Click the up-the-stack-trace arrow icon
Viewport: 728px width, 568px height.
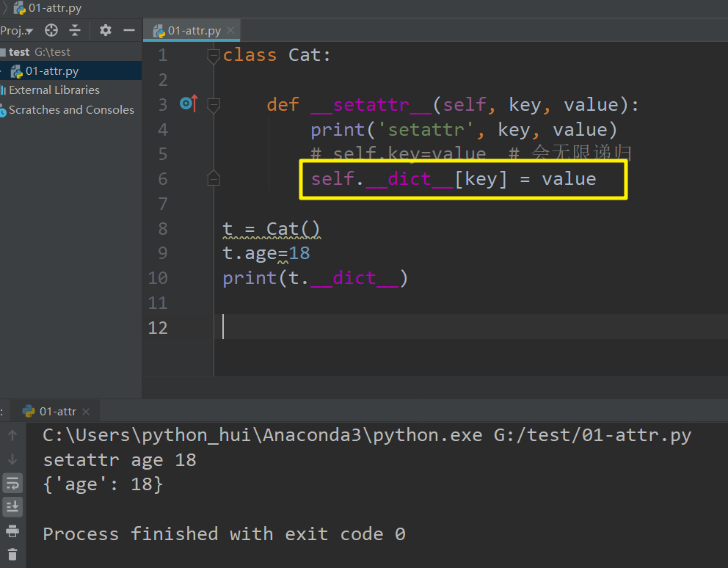[12, 435]
